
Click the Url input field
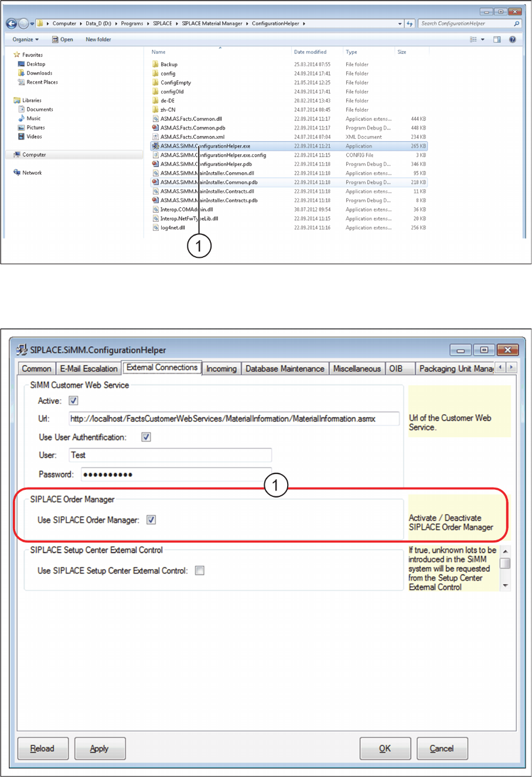(234, 419)
